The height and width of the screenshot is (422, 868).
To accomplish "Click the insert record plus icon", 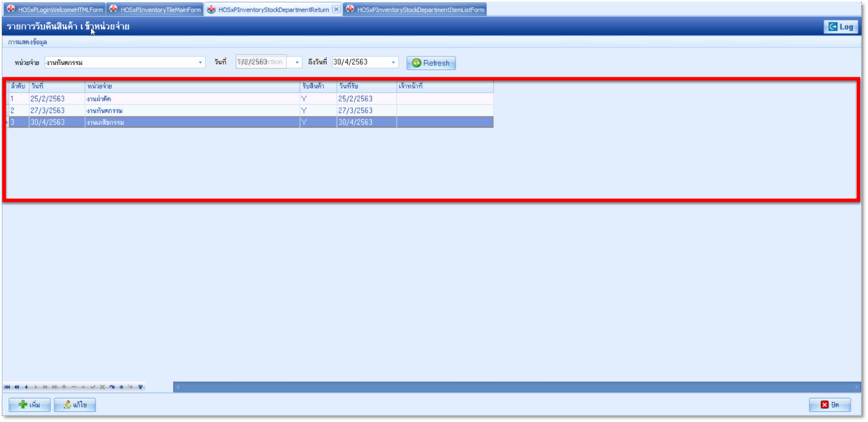I will [x=64, y=387].
